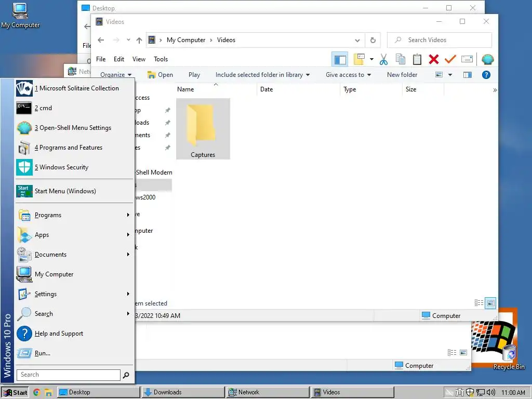Expand the Apps submenu
Image resolution: width=532 pixels, height=399 pixels.
[74, 235]
